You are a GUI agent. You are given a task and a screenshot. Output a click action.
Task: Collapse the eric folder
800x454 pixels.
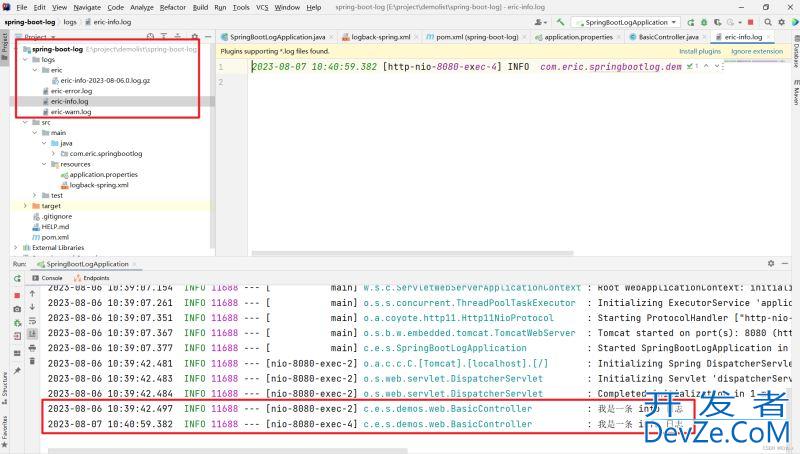tap(35, 70)
